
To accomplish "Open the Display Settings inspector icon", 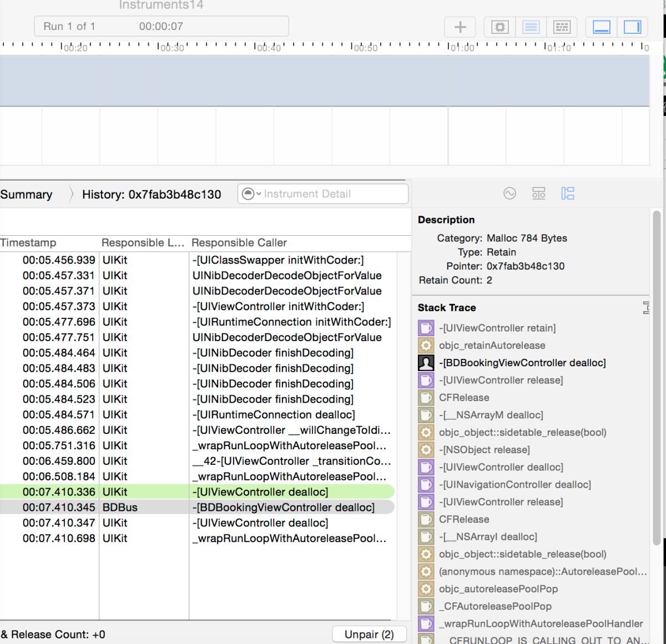I will 538,193.
